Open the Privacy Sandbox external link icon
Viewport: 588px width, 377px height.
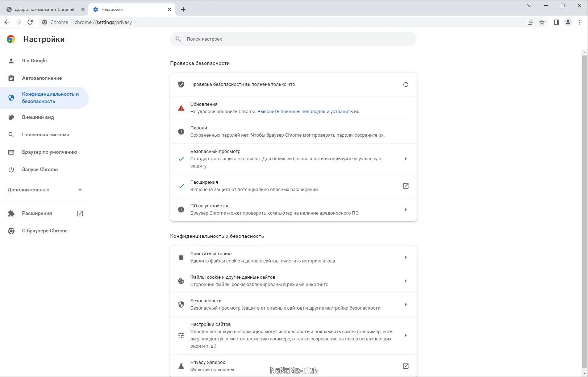pyautogui.click(x=405, y=366)
